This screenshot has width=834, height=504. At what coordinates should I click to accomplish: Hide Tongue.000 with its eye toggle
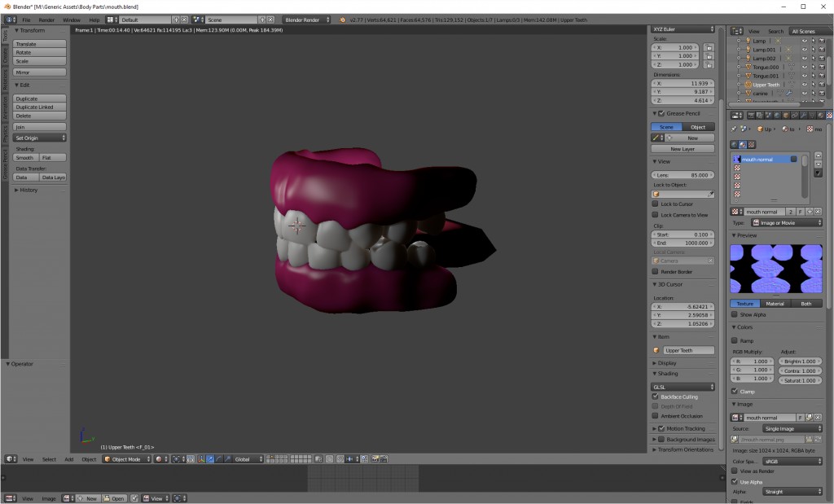pyautogui.click(x=805, y=67)
